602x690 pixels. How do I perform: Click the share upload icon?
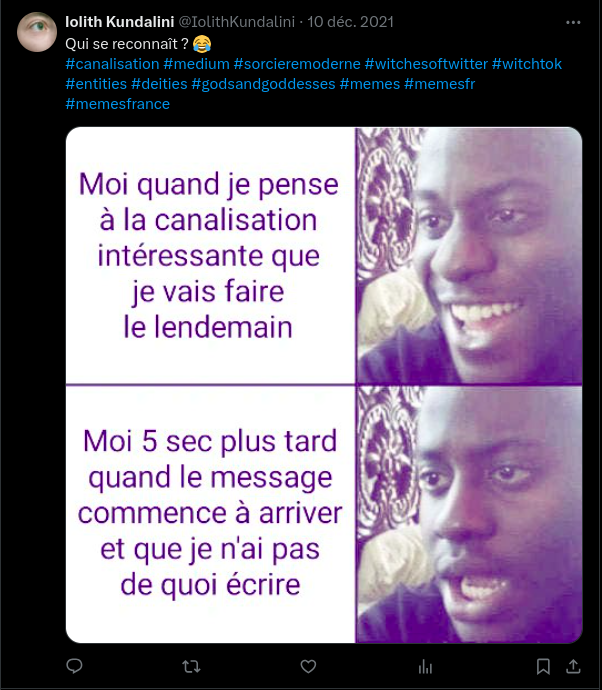pos(573,667)
